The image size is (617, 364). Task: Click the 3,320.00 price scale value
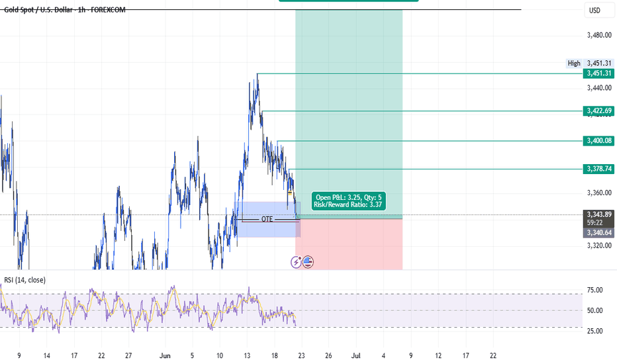(599, 246)
